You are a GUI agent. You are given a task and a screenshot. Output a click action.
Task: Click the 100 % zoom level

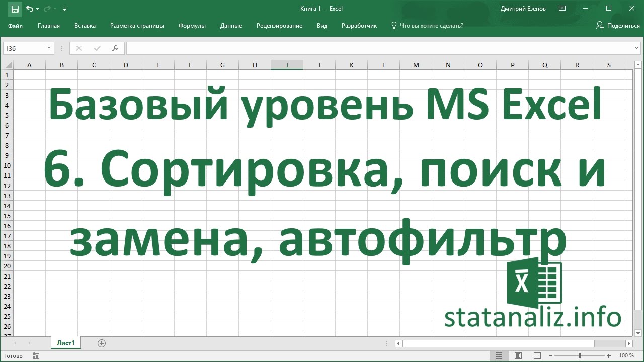point(626,355)
